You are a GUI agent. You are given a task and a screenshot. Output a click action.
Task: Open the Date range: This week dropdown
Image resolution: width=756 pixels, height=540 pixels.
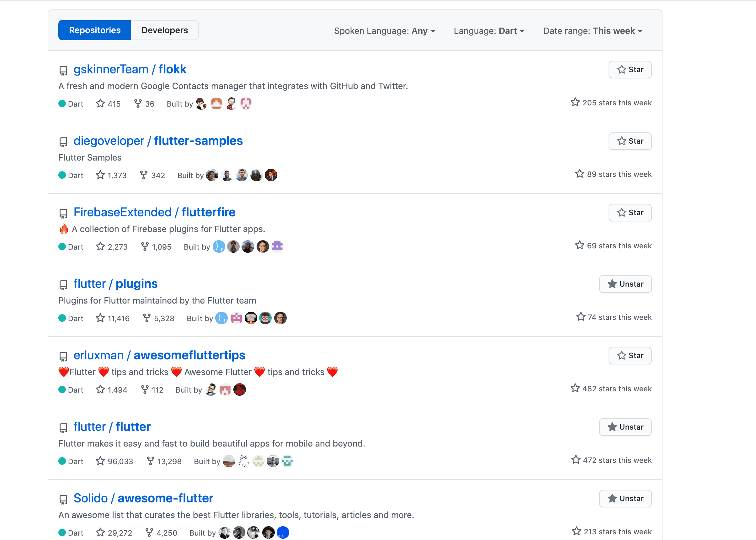click(x=592, y=31)
